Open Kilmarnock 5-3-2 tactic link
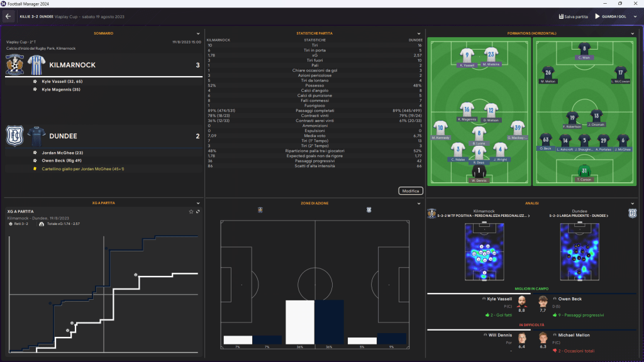Screen dimensions: 644x362 pos(480,216)
